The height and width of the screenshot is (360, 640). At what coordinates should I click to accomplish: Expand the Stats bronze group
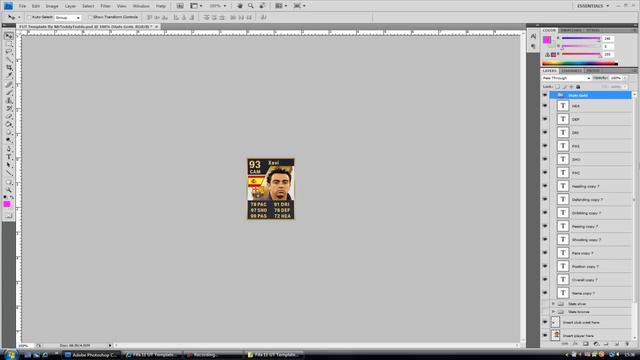[x=553, y=312]
